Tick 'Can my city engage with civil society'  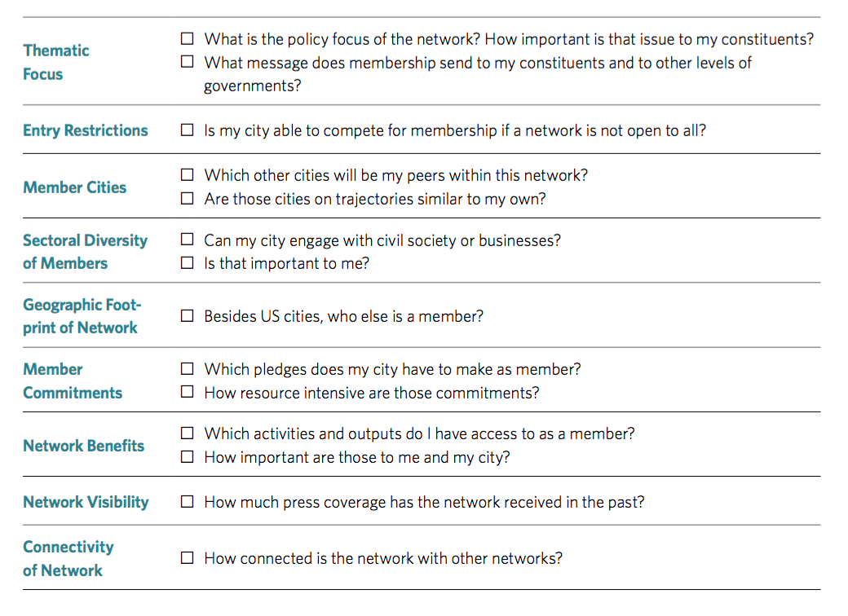click(187, 240)
